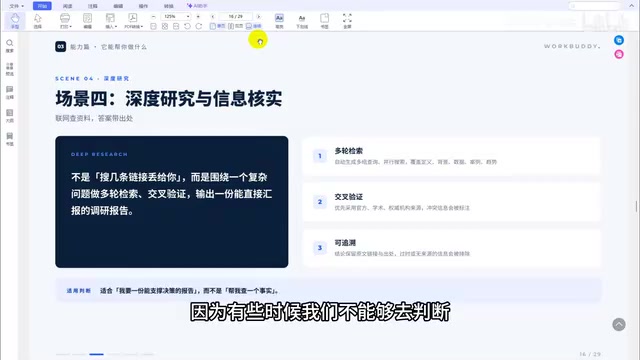Screen dimensions: 640x360
Task: Open the zoom level 125% dropdown
Action: tap(188, 17)
